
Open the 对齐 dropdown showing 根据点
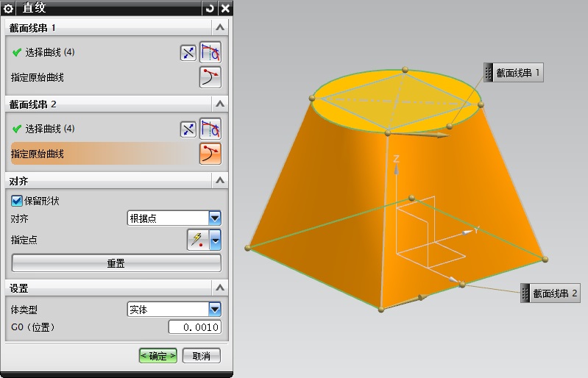point(174,218)
